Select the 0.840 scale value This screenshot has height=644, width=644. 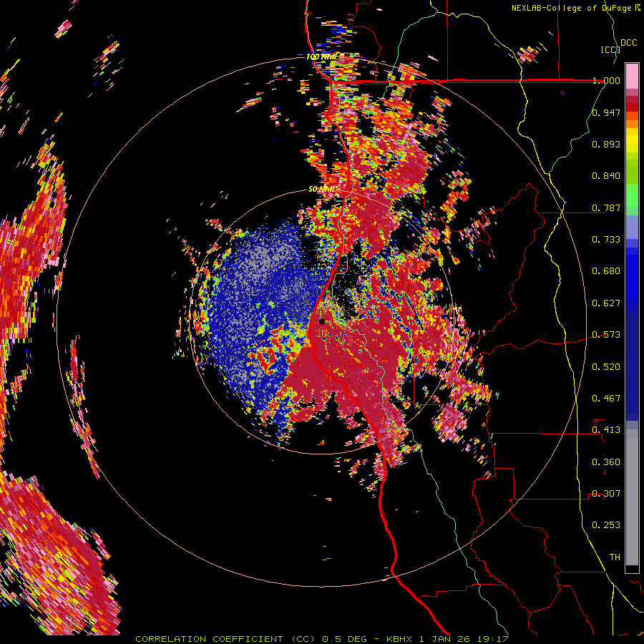point(606,176)
